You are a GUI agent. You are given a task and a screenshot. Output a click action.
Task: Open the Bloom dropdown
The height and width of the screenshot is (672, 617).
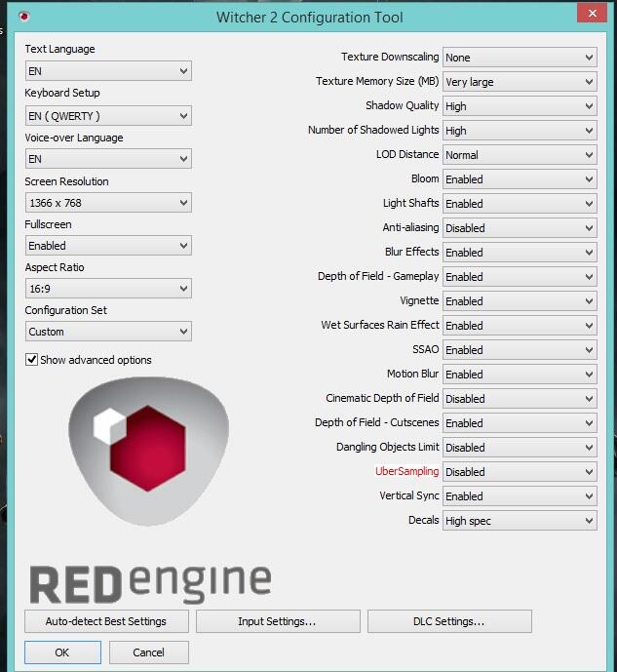coord(520,179)
